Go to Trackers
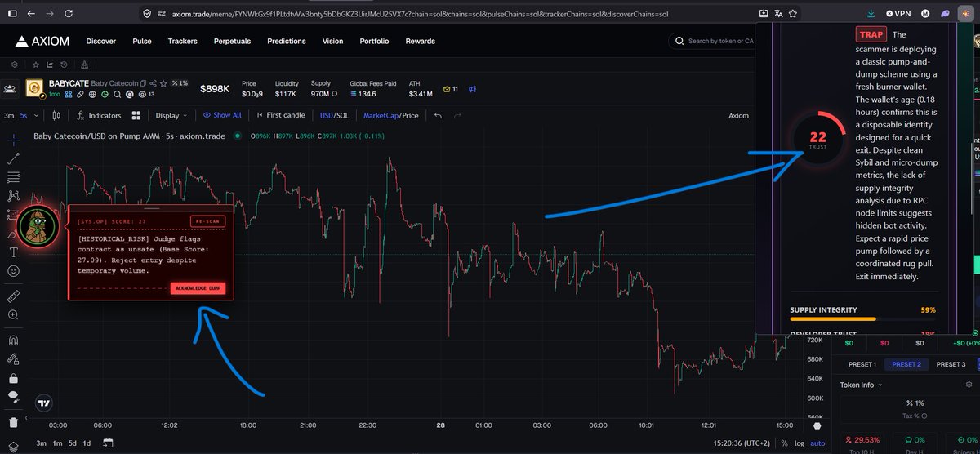Image resolution: width=980 pixels, height=454 pixels. tap(183, 41)
